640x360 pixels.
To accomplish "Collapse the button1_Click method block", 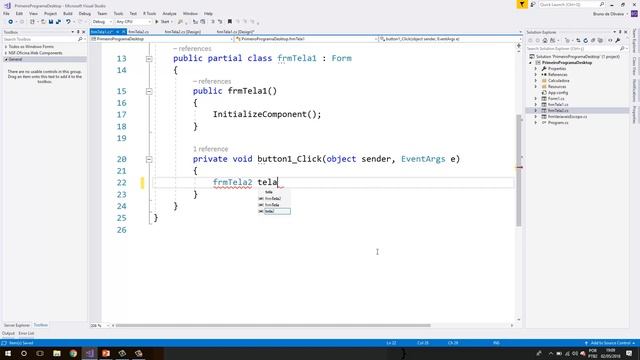I will (x=149, y=159).
